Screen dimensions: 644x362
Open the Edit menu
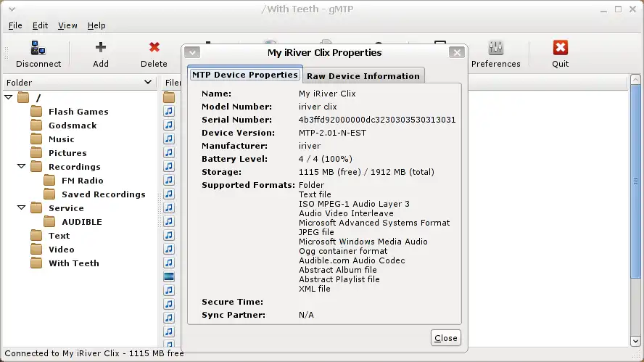(41, 25)
